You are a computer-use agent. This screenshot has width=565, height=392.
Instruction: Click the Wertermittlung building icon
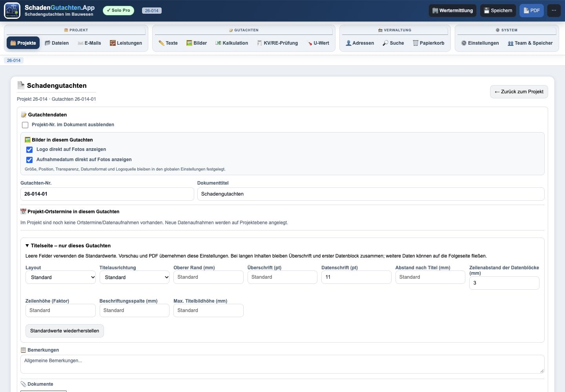click(435, 11)
